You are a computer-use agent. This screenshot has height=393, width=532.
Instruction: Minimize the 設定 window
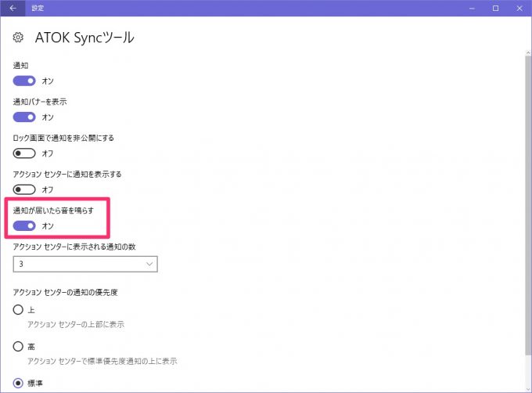point(472,8)
